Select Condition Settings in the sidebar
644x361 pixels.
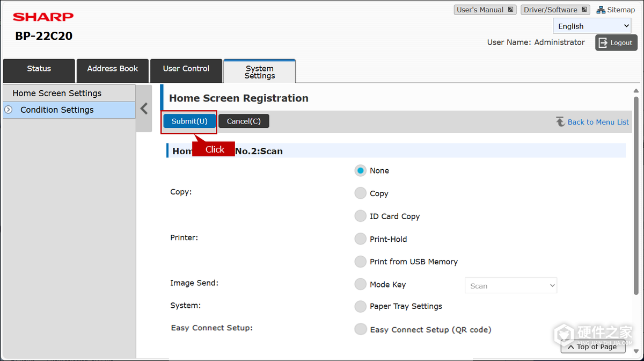click(x=69, y=110)
